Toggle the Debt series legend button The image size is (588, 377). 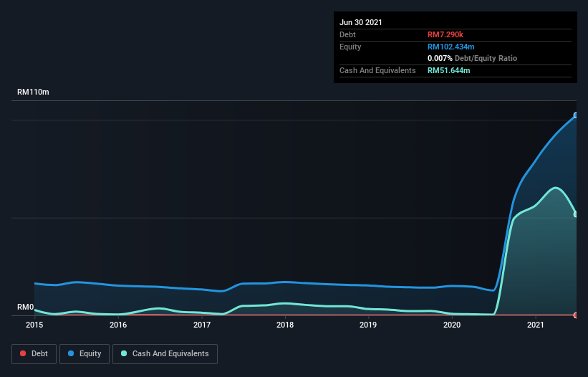tap(34, 354)
